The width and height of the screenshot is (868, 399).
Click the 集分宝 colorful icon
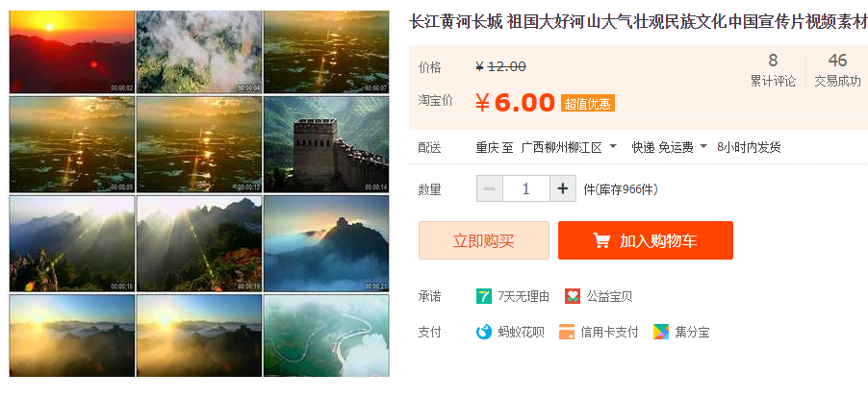[x=661, y=332]
